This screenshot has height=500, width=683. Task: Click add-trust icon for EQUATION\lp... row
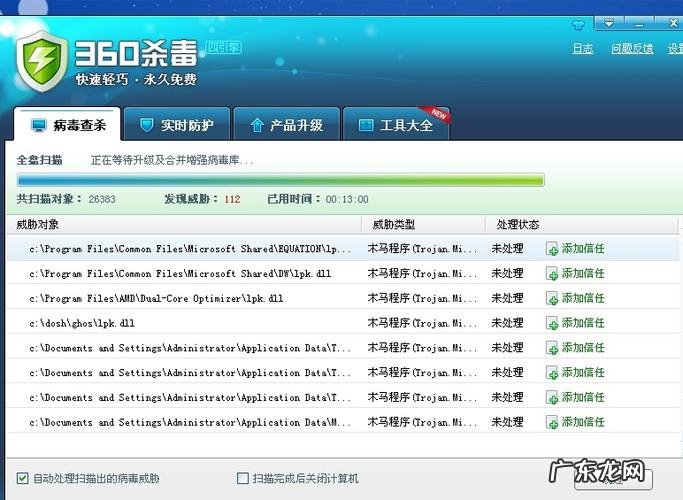(x=552, y=249)
